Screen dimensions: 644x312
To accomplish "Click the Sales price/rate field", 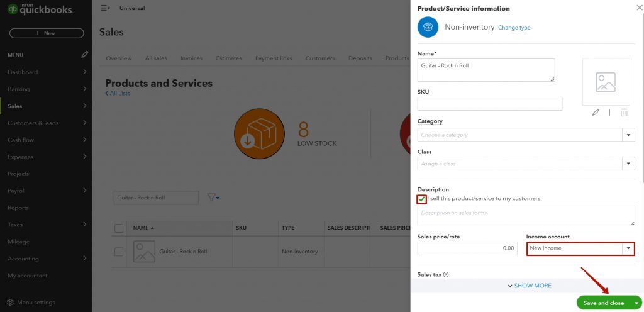I will (468, 248).
